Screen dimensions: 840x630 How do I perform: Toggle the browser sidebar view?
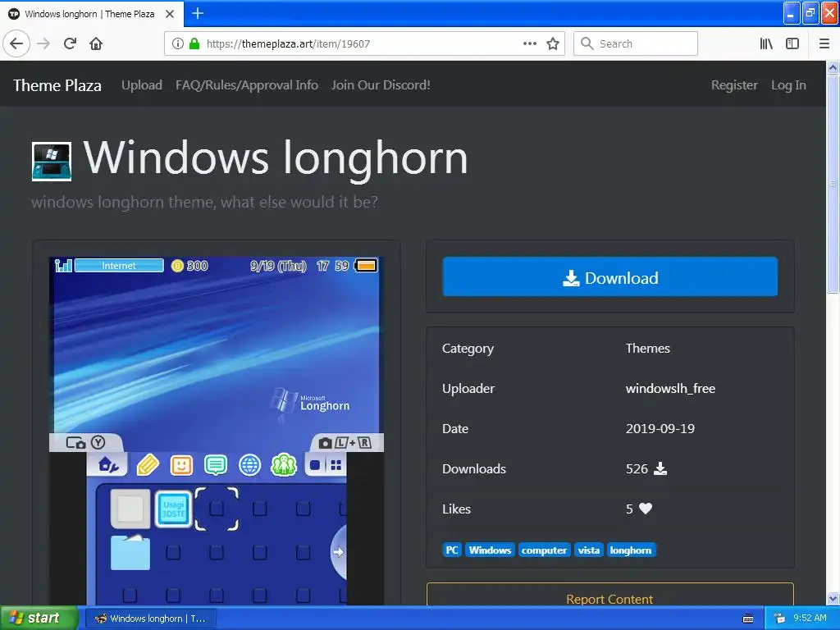click(792, 44)
